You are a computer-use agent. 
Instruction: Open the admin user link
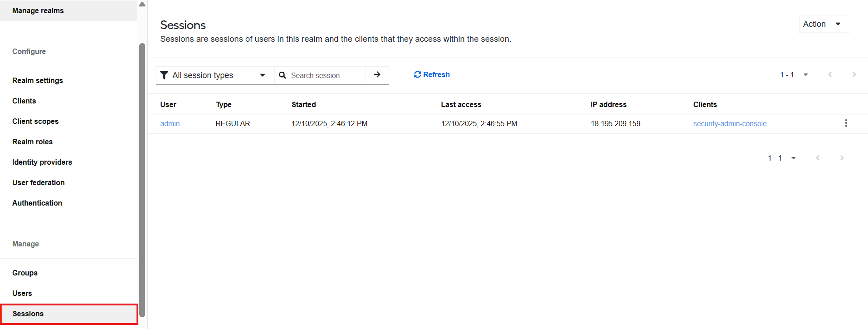(x=170, y=123)
